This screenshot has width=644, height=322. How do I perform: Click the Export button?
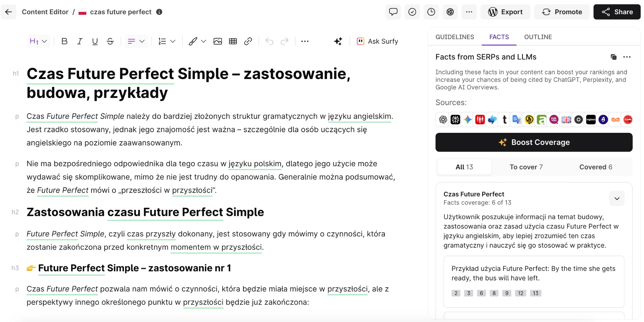pyautogui.click(x=505, y=12)
